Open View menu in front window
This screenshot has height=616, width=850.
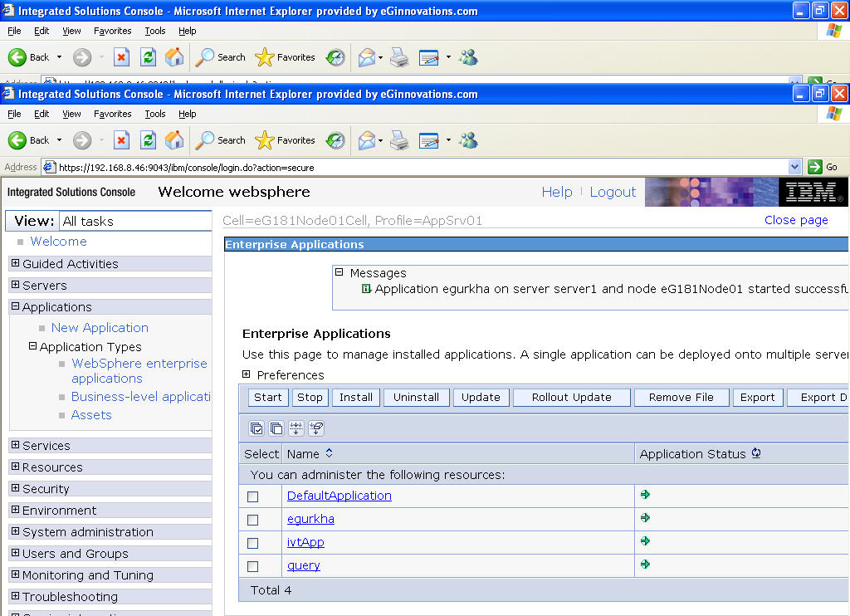(71, 114)
